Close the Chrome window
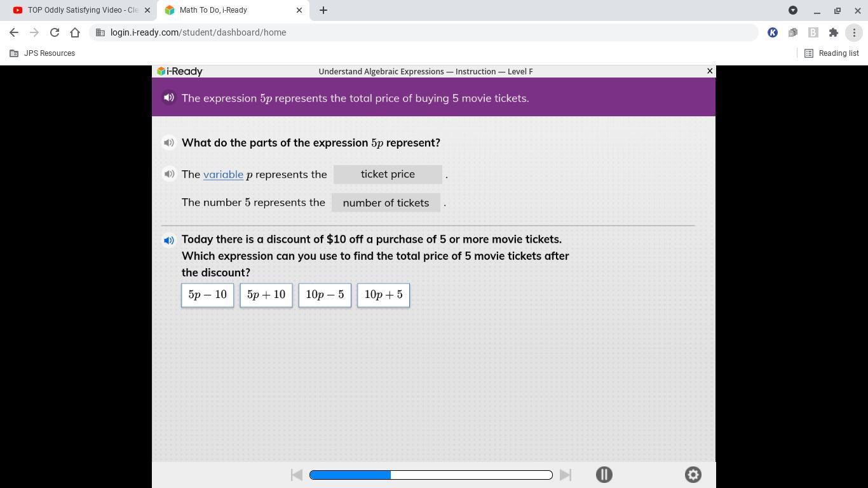Viewport: 868px width, 488px height. pos(857,10)
